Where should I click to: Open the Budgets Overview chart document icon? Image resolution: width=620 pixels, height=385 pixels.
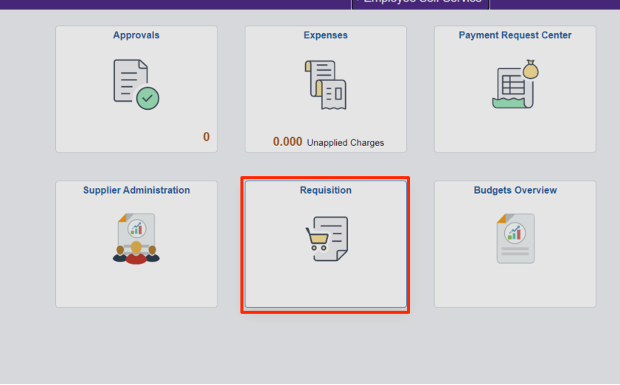click(x=516, y=238)
